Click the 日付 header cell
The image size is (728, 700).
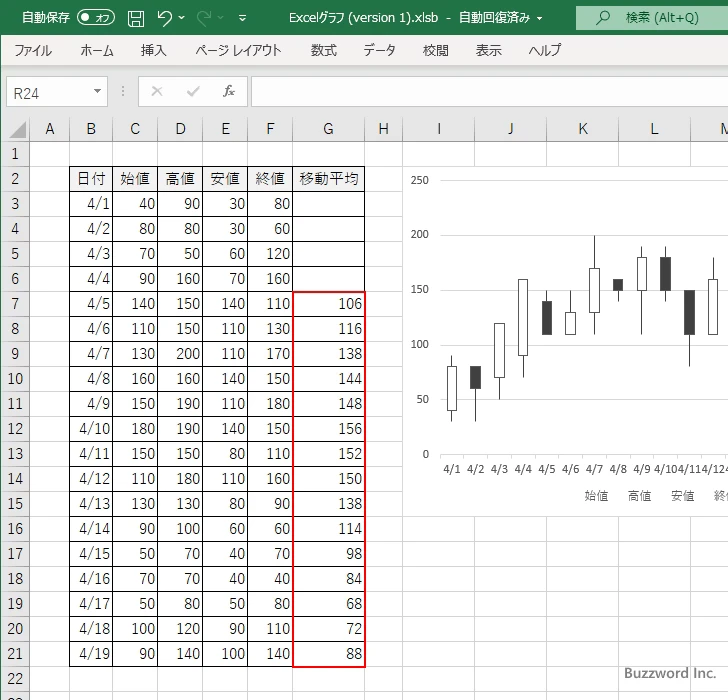click(x=91, y=179)
